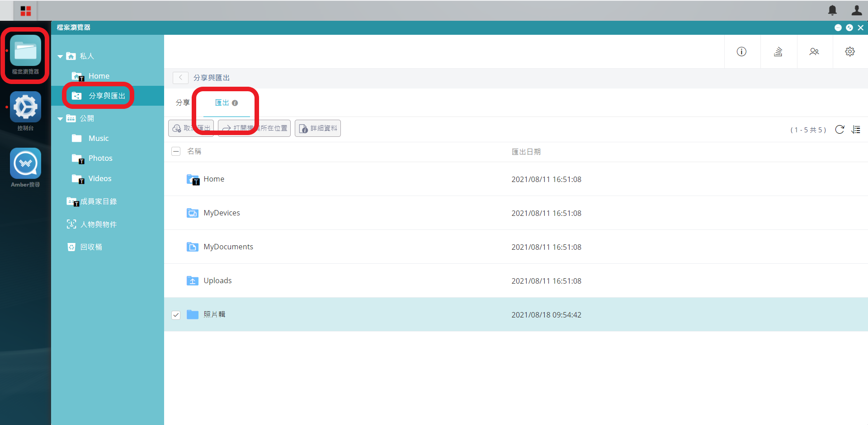Click 取消匯出 (cancel export) button
Viewport: 868px width, 425px height.
191,128
